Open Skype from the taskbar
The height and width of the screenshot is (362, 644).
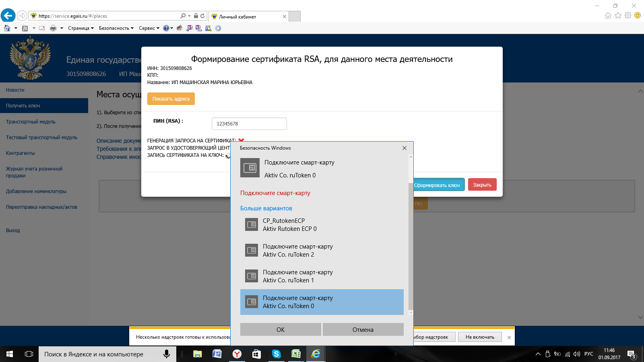click(276, 354)
